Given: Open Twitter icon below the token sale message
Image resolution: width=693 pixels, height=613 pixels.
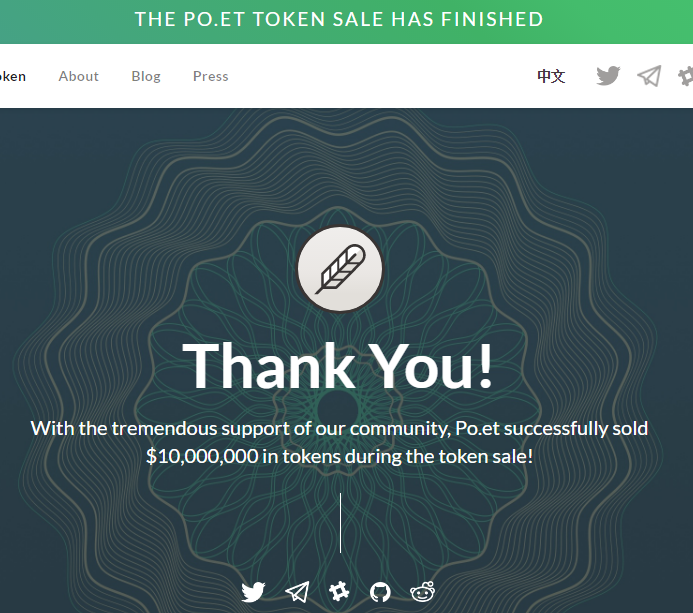Looking at the screenshot, I should coord(253,592).
